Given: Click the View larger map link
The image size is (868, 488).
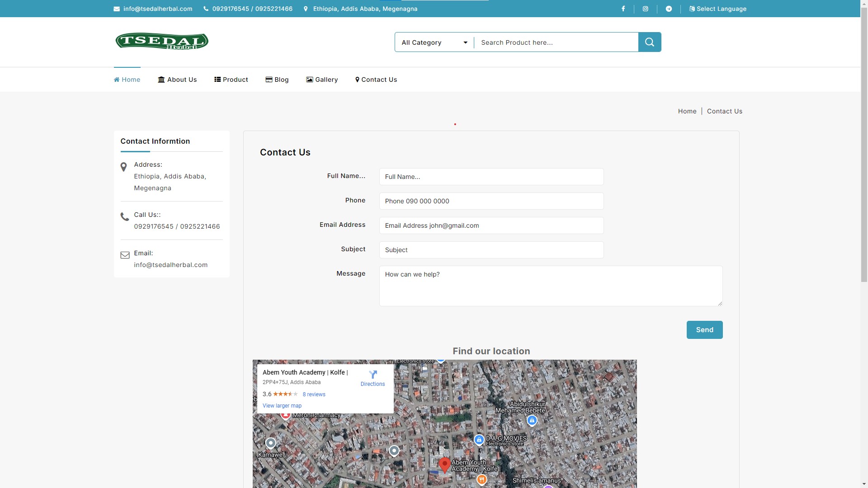Looking at the screenshot, I should (282, 406).
